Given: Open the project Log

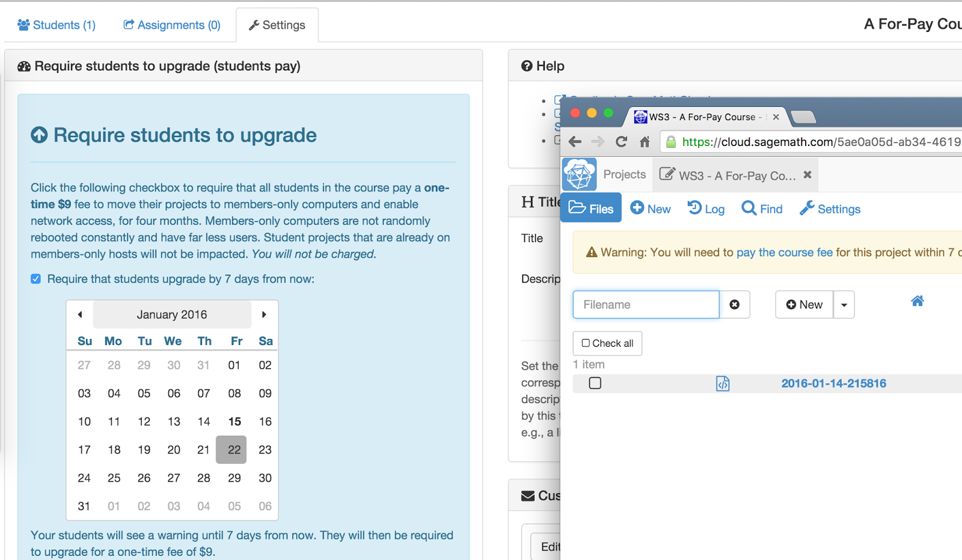Looking at the screenshot, I should pos(705,208).
